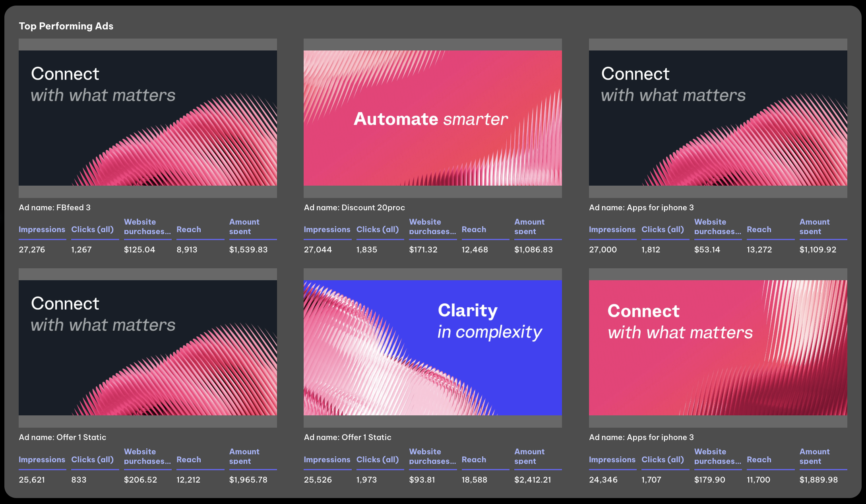The height and width of the screenshot is (504, 866).
Task: Click Website purchases header for Offer 1 Static
Action: tap(147, 456)
